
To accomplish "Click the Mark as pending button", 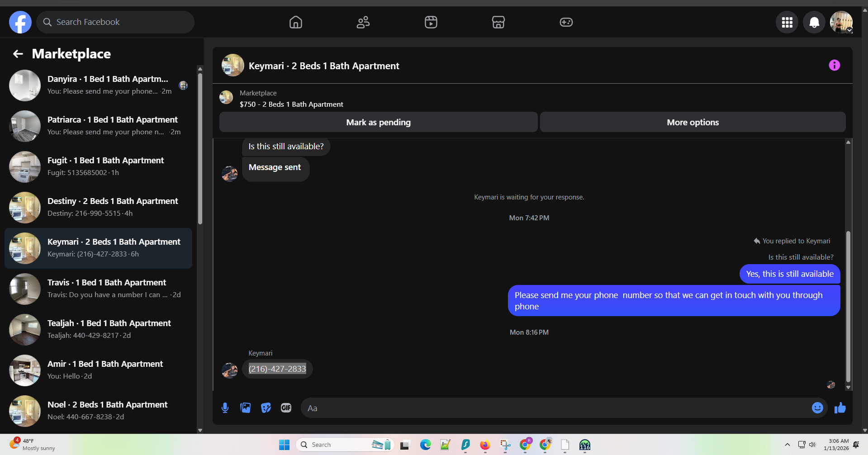I will 379,122.
